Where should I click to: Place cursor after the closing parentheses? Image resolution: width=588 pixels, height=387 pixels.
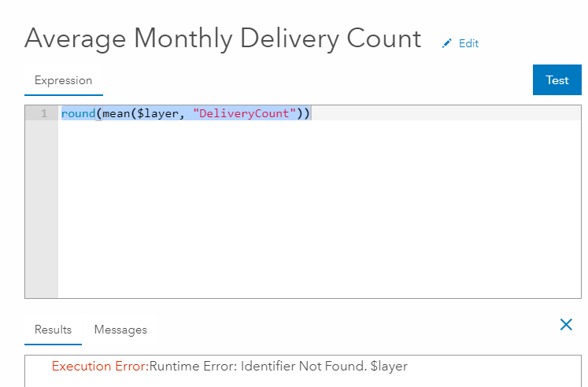coord(312,114)
